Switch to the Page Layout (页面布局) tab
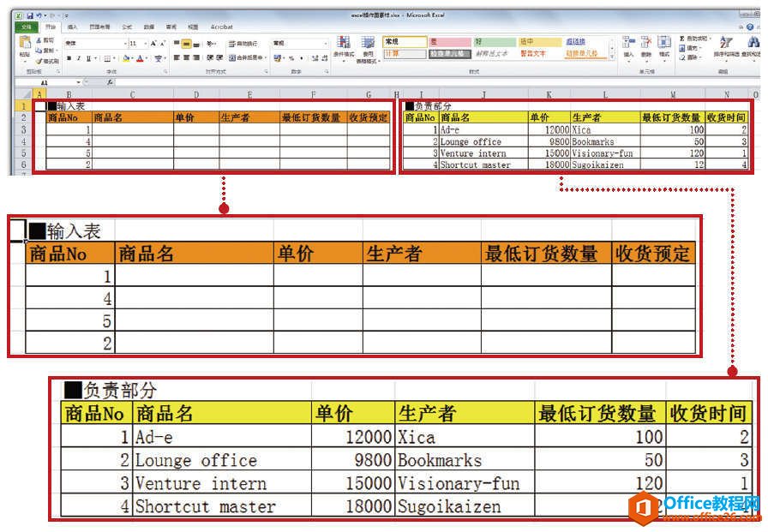Viewport: 768px width, 532px height. pos(99,27)
